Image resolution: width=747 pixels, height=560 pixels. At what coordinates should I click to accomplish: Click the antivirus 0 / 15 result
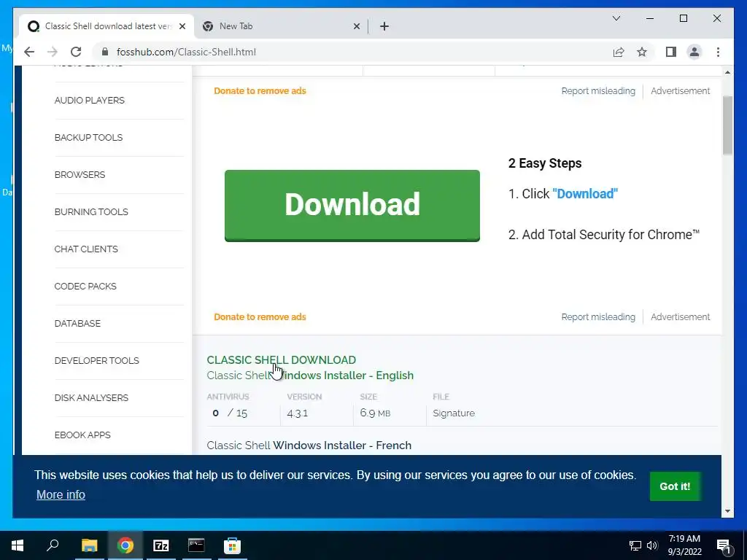(x=230, y=413)
